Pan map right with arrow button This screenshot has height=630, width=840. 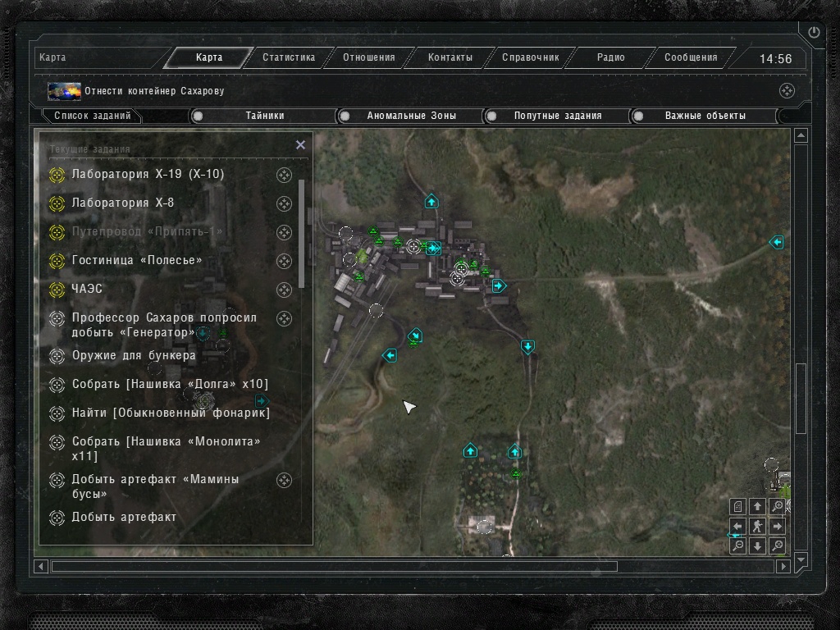(777, 526)
